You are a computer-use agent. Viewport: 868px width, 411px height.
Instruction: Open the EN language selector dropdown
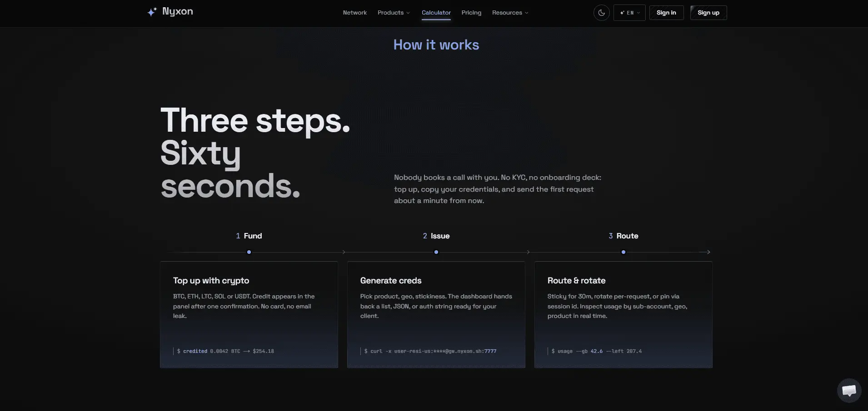(629, 13)
